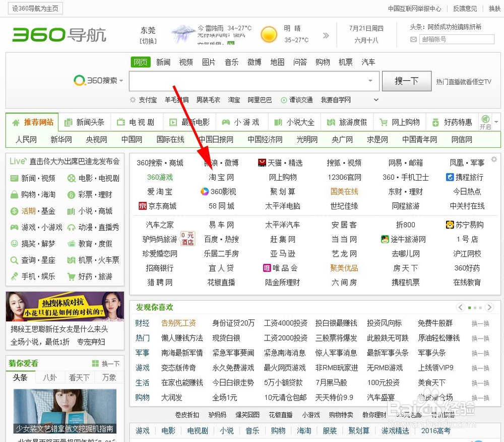Click the 最新电影 film icon

point(173,122)
